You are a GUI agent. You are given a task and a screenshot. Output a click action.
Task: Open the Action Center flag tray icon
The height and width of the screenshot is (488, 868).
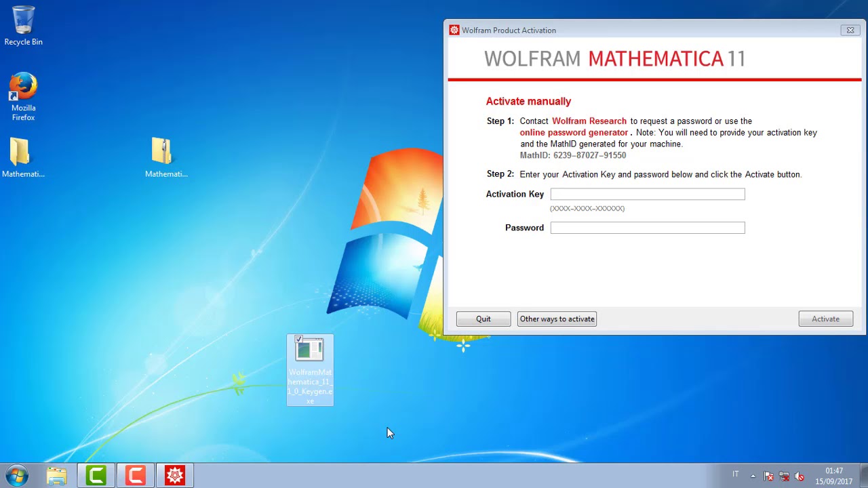(x=768, y=476)
